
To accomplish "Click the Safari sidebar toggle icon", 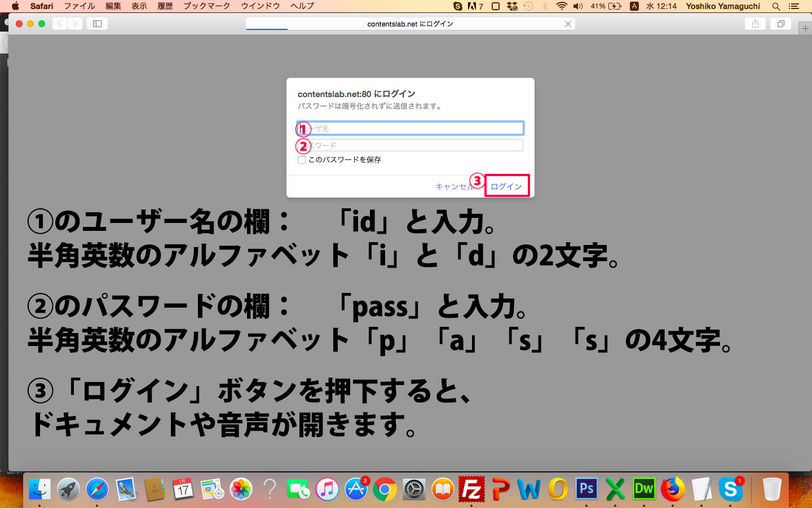I will (97, 24).
